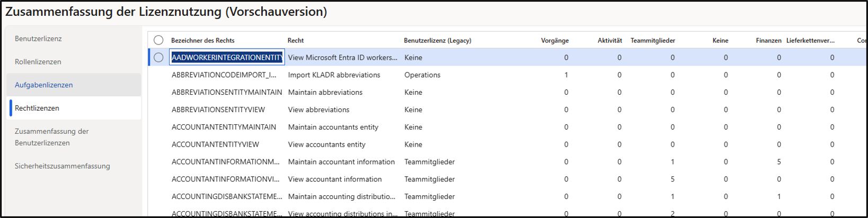Click the Import KLADR abbreviations cell
The image size is (868, 218).
point(334,75)
